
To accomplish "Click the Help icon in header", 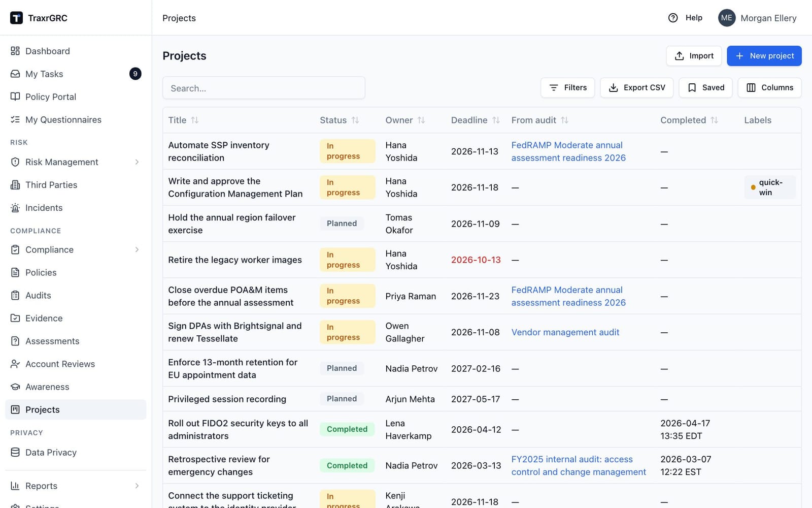I will pos(673,18).
